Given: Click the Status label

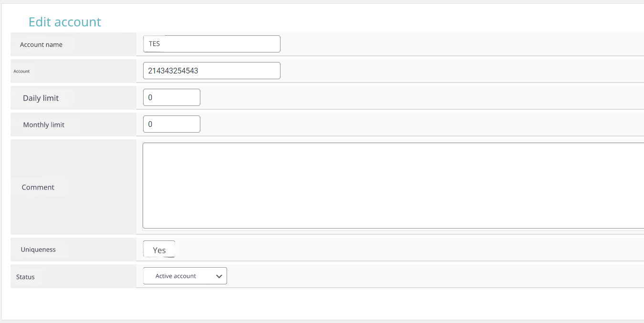Looking at the screenshot, I should click(25, 277).
